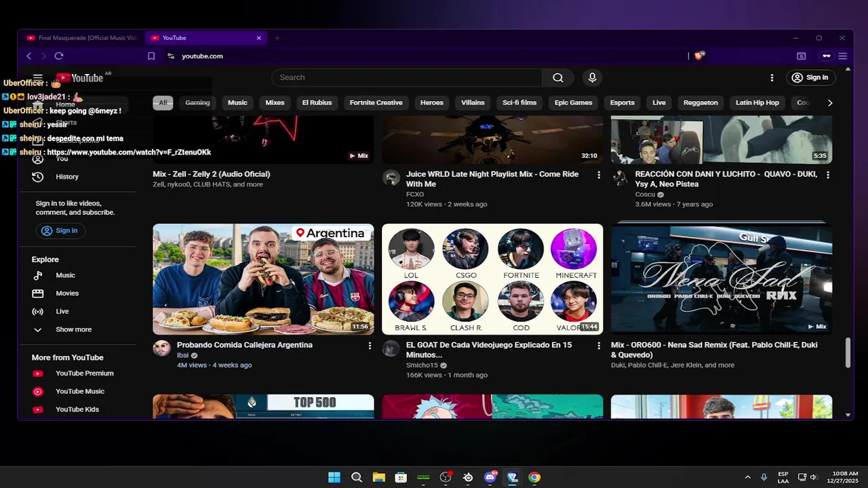Click the FCXO channel avatar

(x=391, y=178)
